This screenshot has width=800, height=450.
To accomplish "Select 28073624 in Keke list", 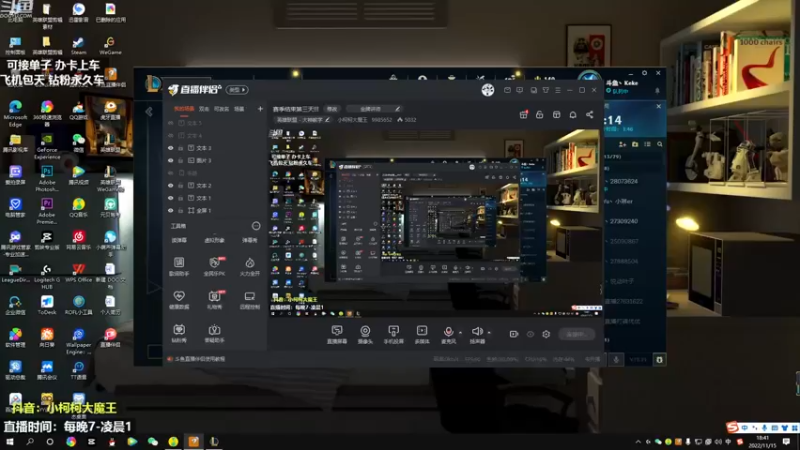I will pos(623,181).
